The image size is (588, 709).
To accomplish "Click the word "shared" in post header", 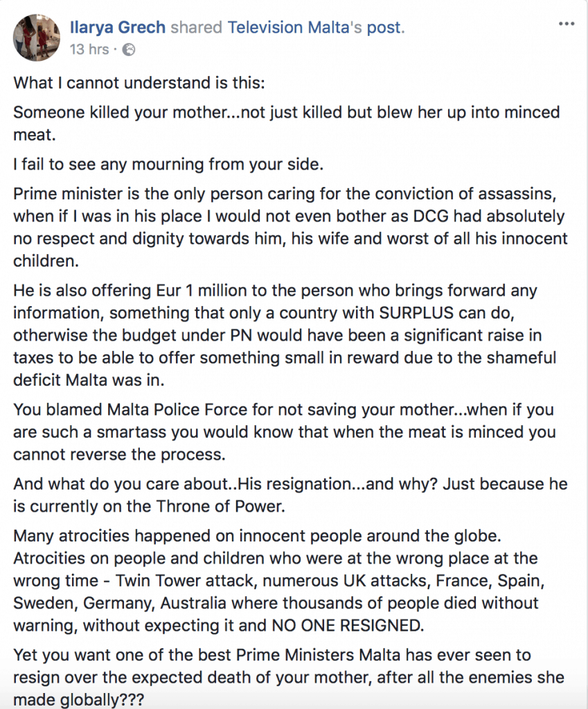I will tap(196, 28).
